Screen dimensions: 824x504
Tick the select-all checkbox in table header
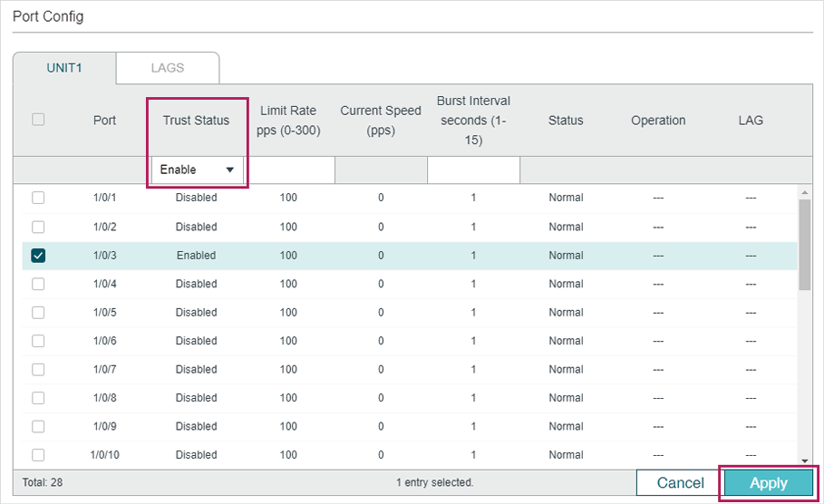point(38,120)
